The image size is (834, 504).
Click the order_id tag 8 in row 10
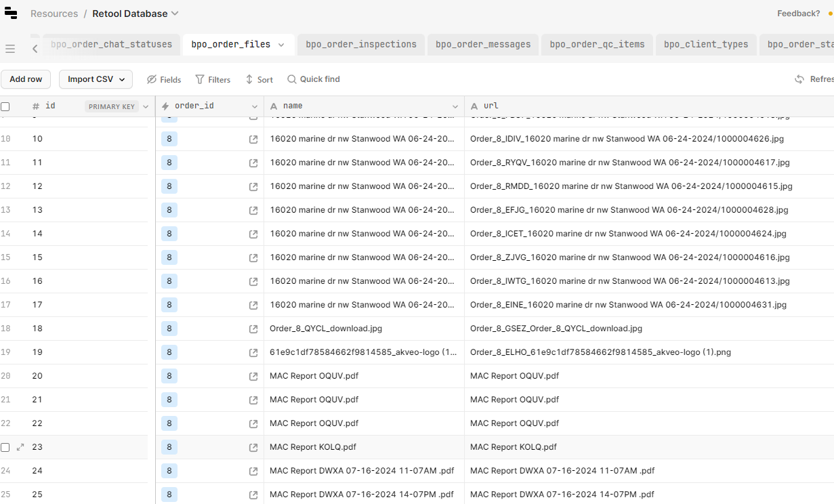(x=169, y=139)
